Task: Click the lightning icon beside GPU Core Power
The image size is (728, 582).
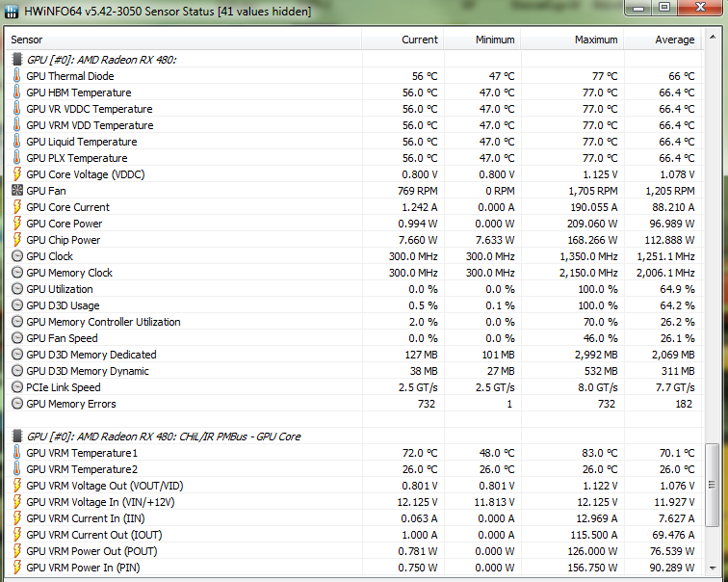Action: [16, 223]
